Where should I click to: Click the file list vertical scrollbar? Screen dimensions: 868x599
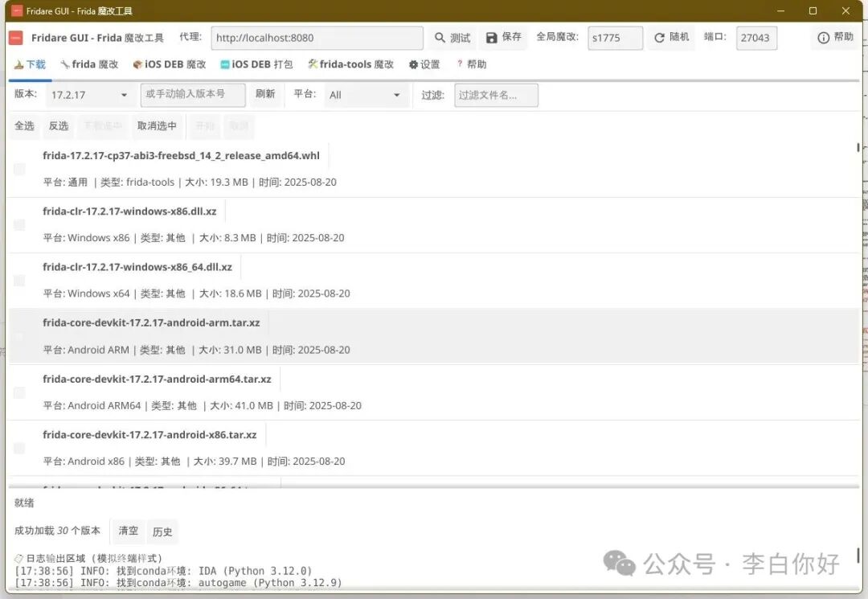click(x=858, y=148)
